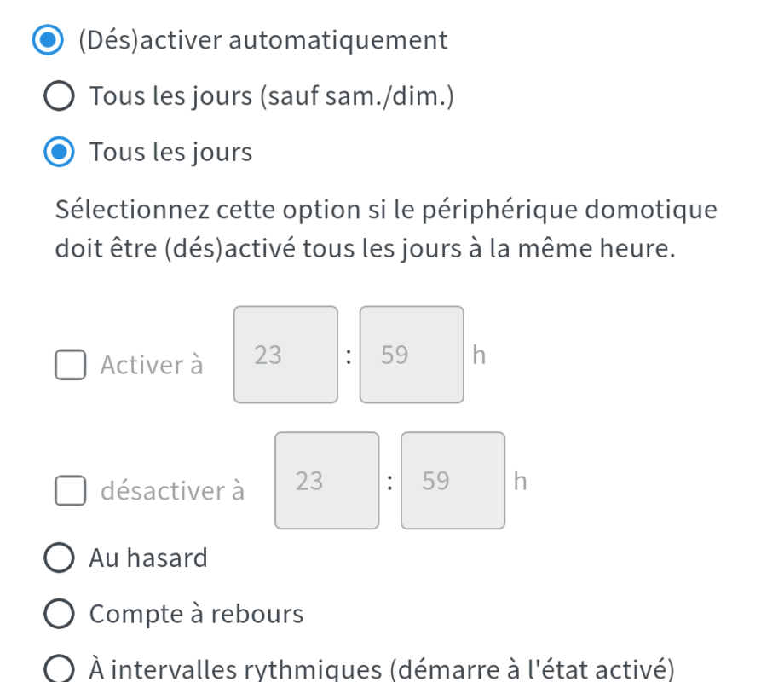Select the Tous les jours radio button

[58, 153]
